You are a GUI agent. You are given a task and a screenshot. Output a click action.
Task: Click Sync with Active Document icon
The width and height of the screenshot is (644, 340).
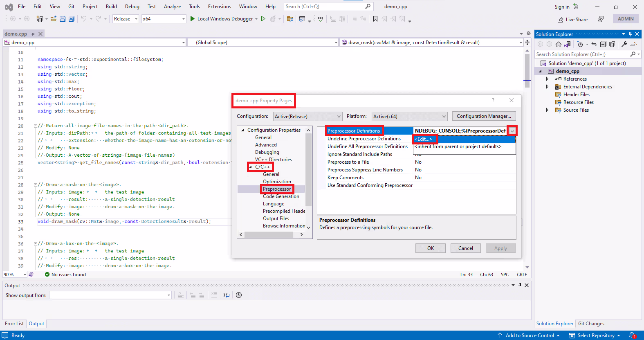click(594, 44)
